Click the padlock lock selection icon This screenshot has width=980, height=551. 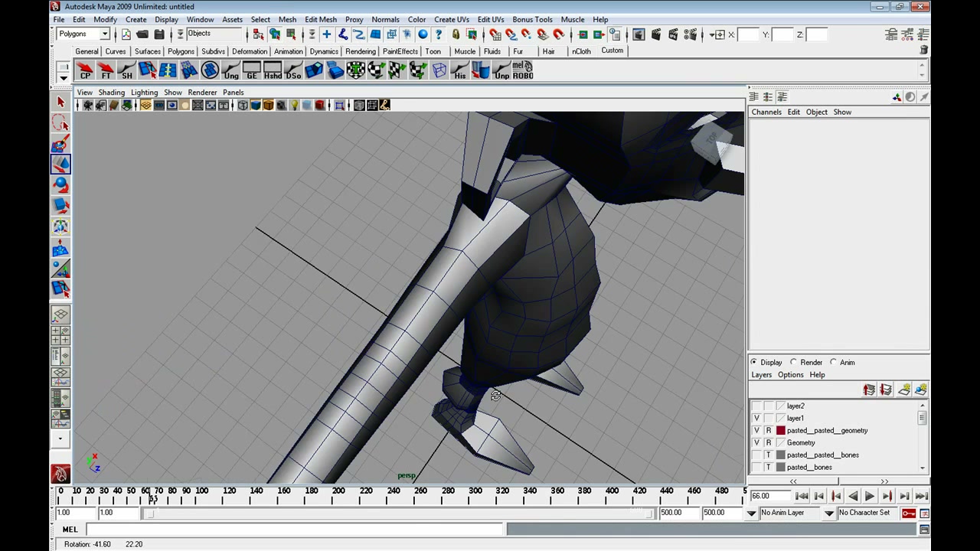click(456, 34)
